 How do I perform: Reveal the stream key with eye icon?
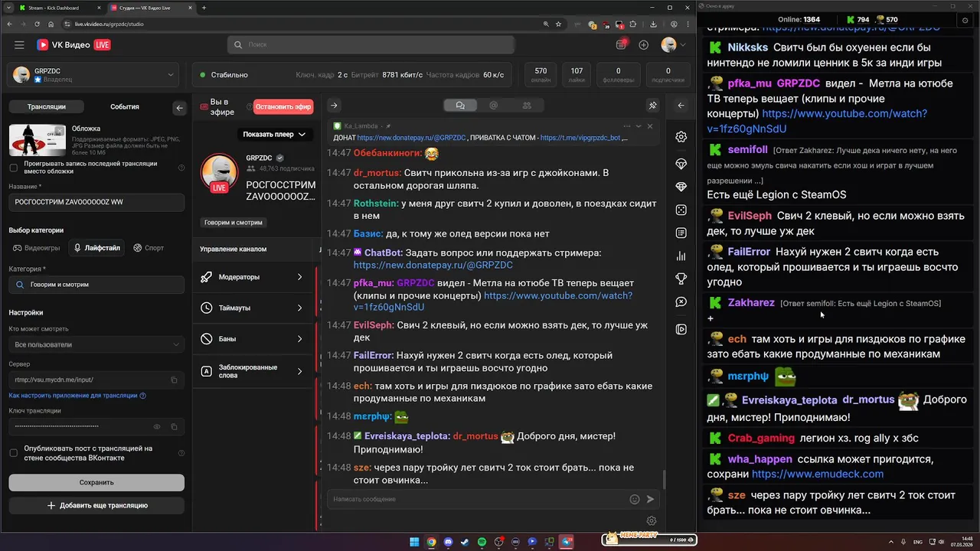click(x=157, y=426)
